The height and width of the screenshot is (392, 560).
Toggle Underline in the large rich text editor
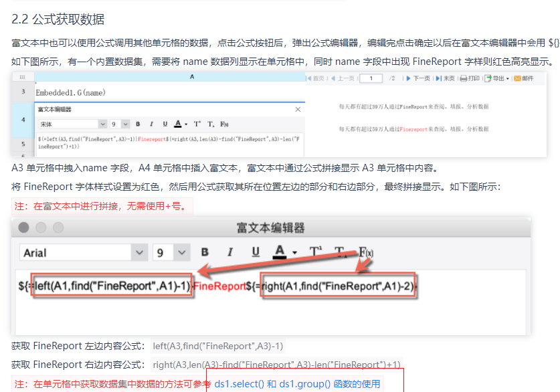pyautogui.click(x=256, y=252)
